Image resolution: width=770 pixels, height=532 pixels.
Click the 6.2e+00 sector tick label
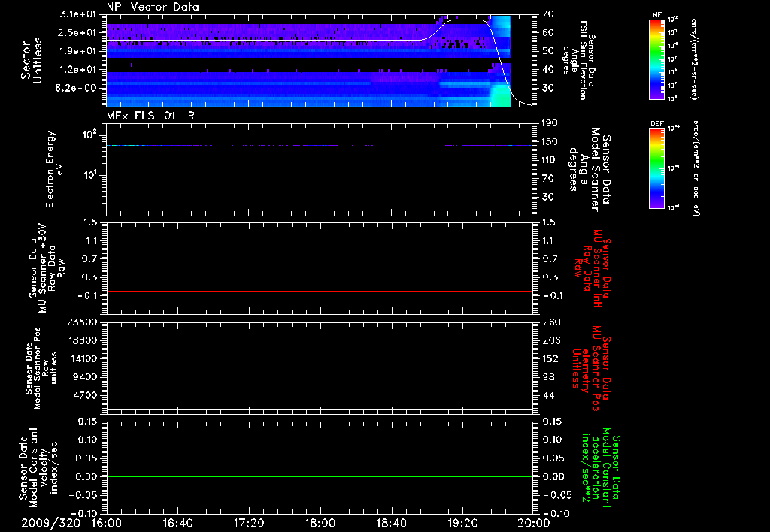click(x=77, y=88)
